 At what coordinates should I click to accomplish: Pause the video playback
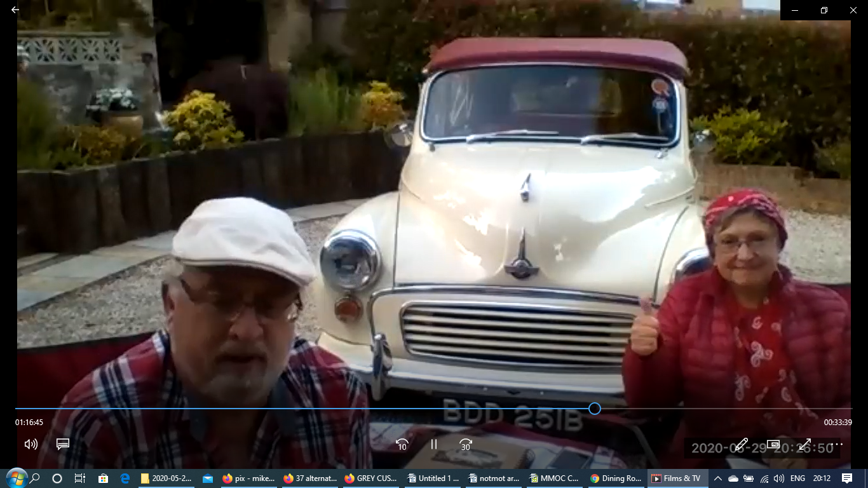pos(434,445)
